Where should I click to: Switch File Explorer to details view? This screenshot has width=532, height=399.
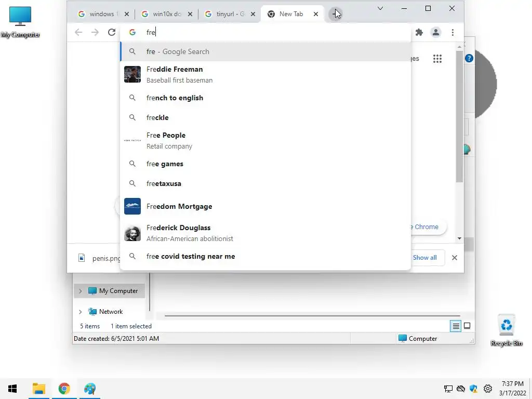click(456, 326)
